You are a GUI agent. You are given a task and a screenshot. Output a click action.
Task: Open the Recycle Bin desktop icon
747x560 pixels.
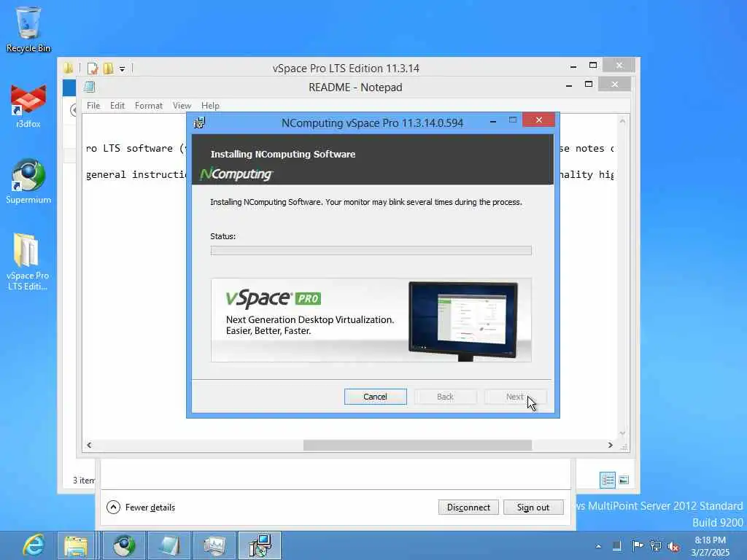tap(28, 29)
